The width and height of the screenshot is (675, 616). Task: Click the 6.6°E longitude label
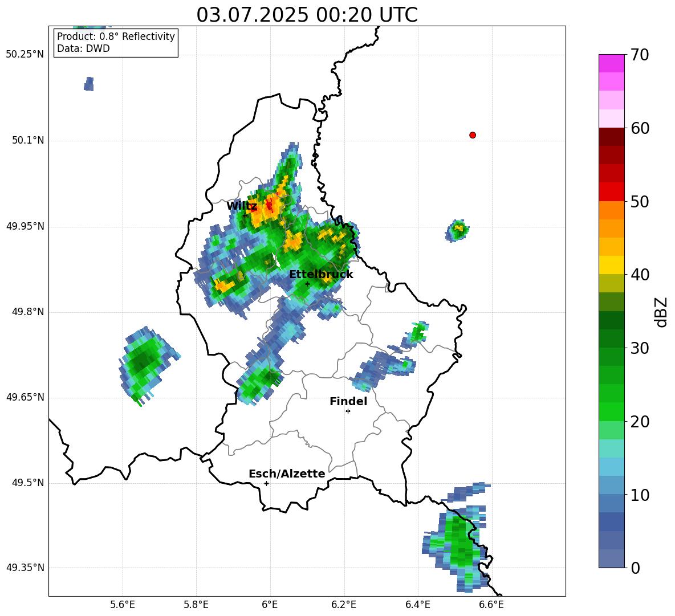coord(491,605)
